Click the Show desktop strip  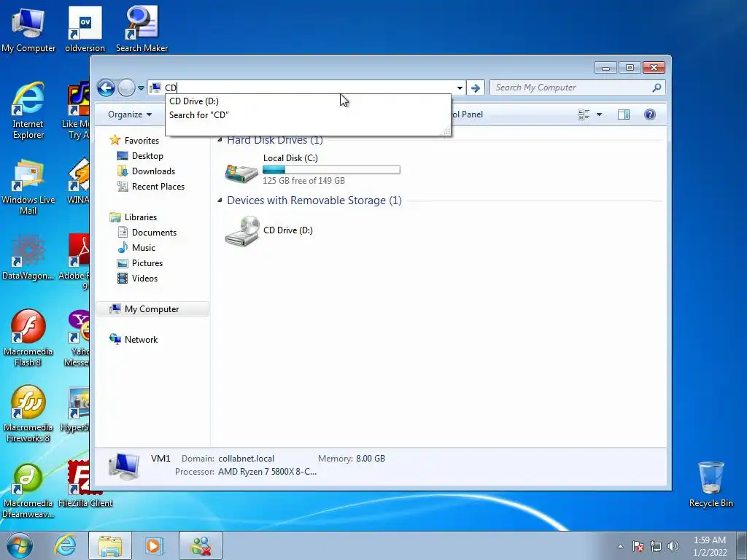(x=742, y=545)
